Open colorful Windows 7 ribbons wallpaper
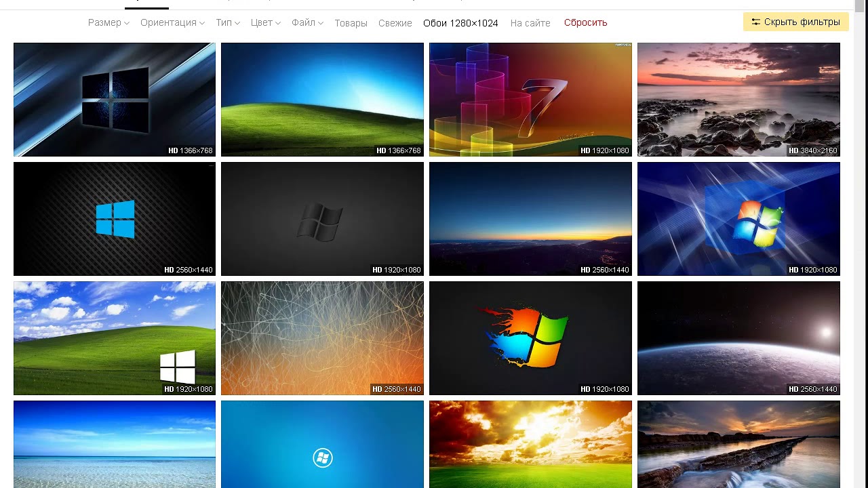Image resolution: width=868 pixels, height=488 pixels. (530, 100)
